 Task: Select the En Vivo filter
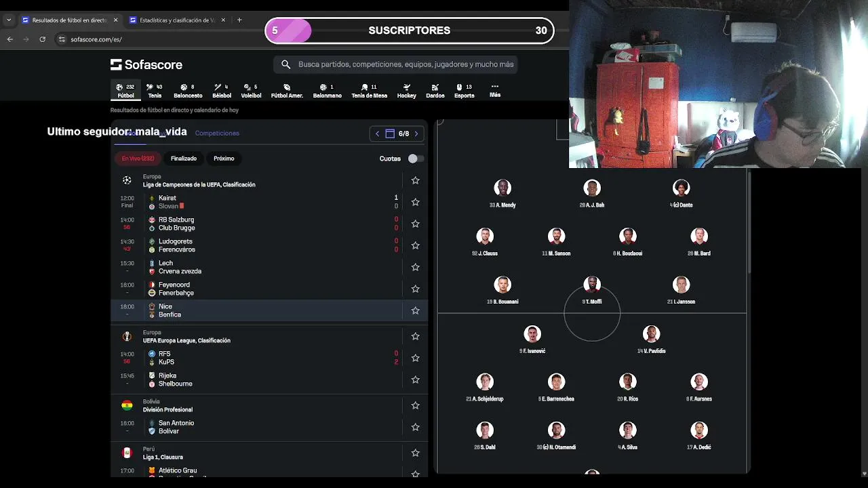(x=138, y=159)
